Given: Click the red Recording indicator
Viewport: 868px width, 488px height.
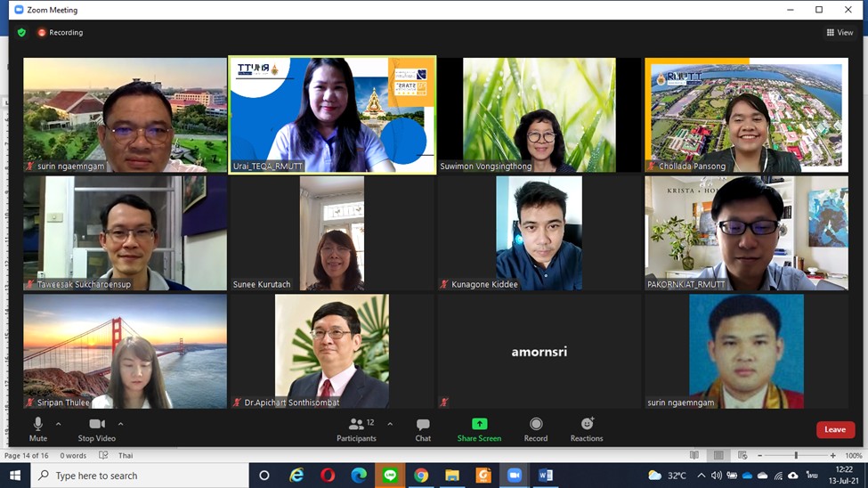Looking at the screenshot, I should point(61,33).
